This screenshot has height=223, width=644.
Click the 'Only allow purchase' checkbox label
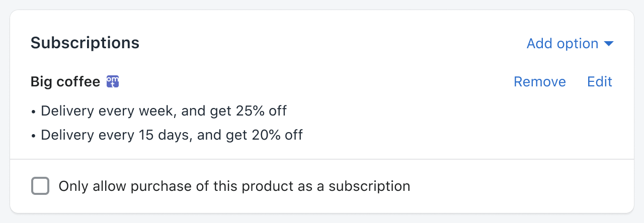click(x=234, y=186)
